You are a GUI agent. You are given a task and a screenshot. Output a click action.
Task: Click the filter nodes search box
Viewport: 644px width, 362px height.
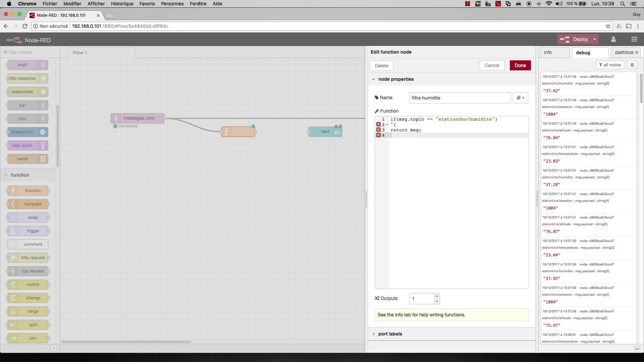coord(30,52)
